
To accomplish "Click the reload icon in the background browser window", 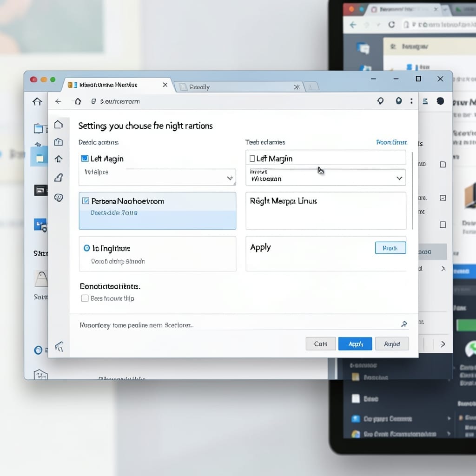I will 391,25.
